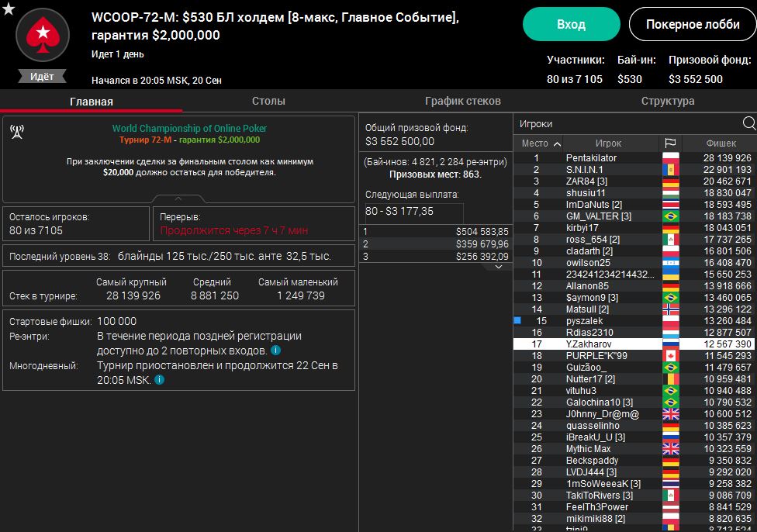Open the Структура tab
757x532 pixels.
click(668, 101)
